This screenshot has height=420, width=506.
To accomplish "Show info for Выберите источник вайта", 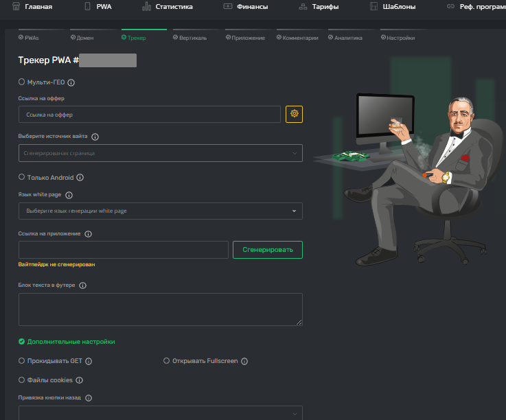I will 95,137.
